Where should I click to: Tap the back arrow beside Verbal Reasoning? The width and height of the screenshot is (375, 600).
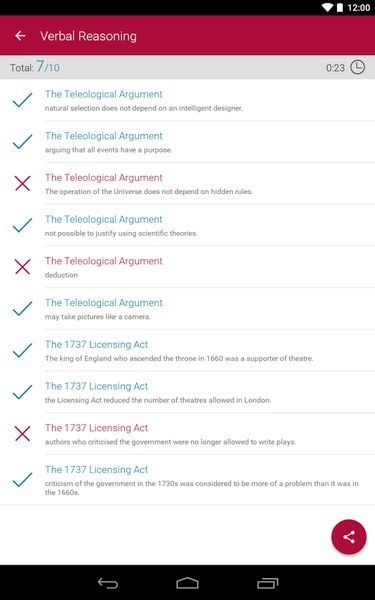click(20, 36)
